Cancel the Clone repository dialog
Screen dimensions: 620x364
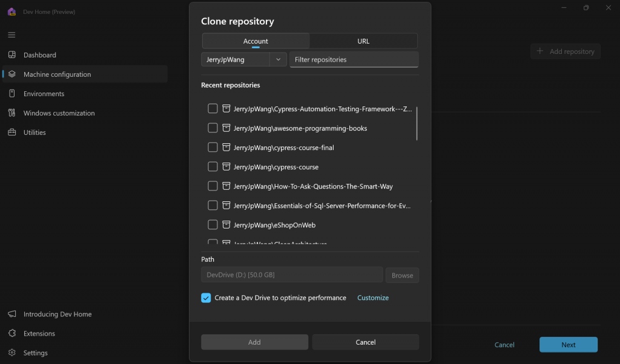(365, 342)
